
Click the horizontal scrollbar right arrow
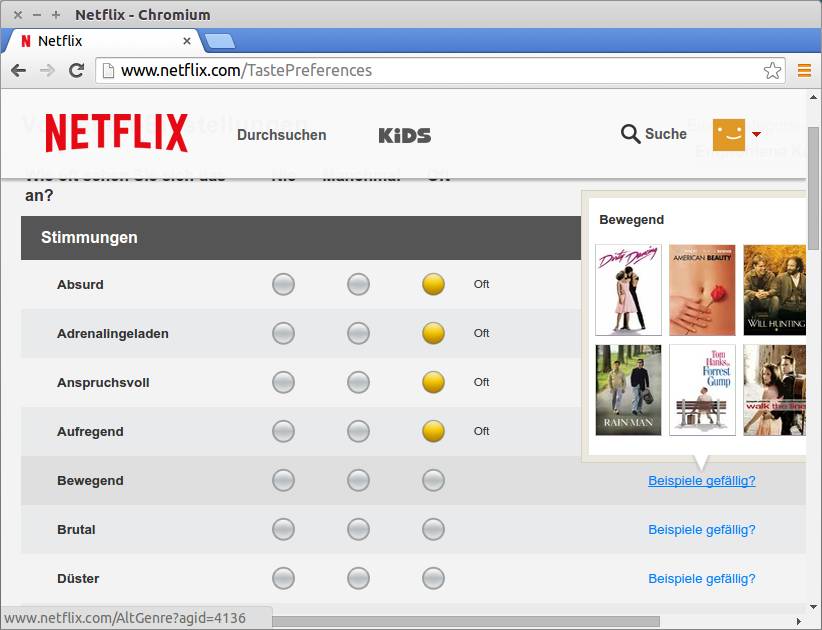(799, 622)
